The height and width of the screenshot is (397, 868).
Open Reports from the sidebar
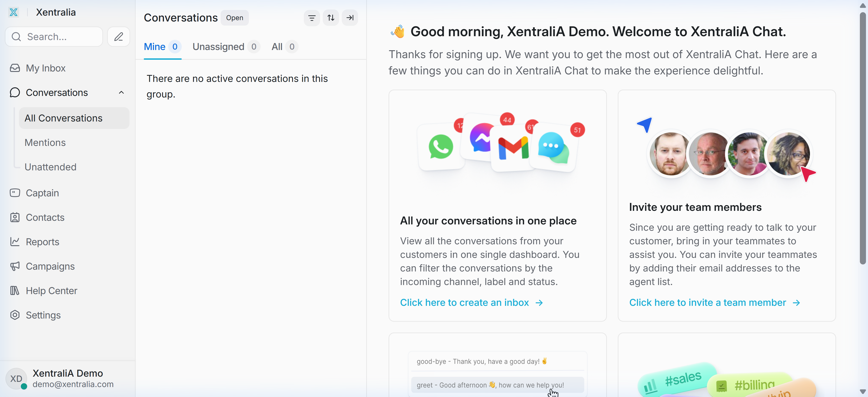click(42, 242)
